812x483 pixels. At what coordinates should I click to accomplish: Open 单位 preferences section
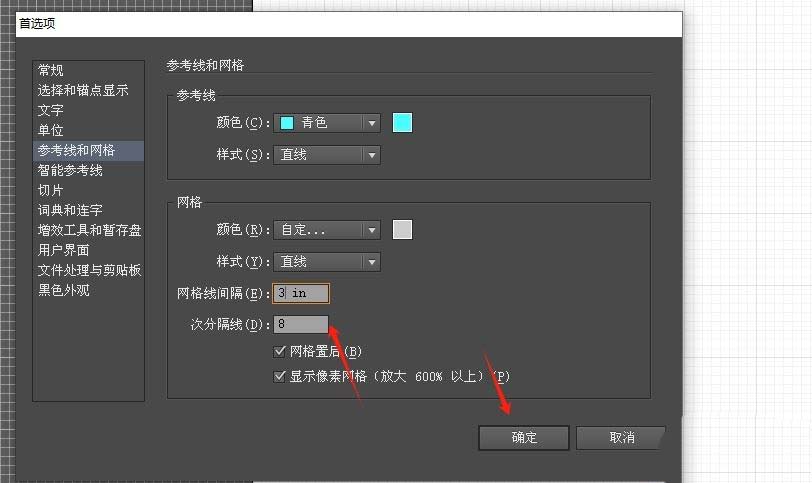tap(51, 130)
